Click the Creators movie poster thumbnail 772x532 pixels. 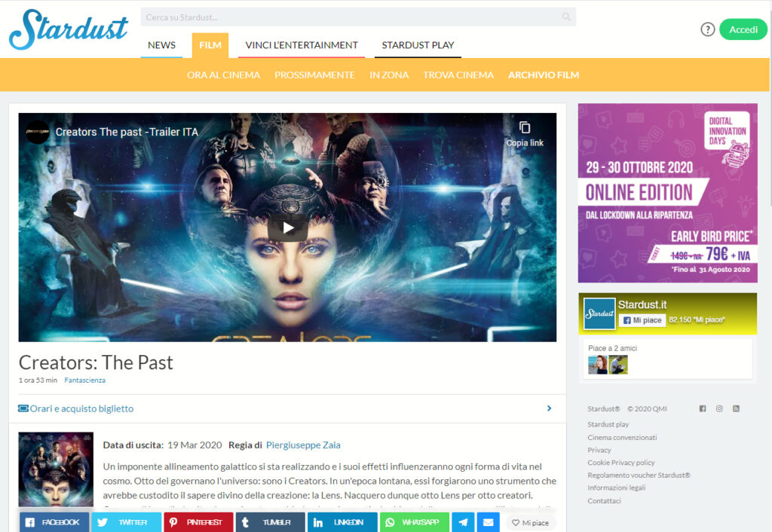(x=56, y=469)
